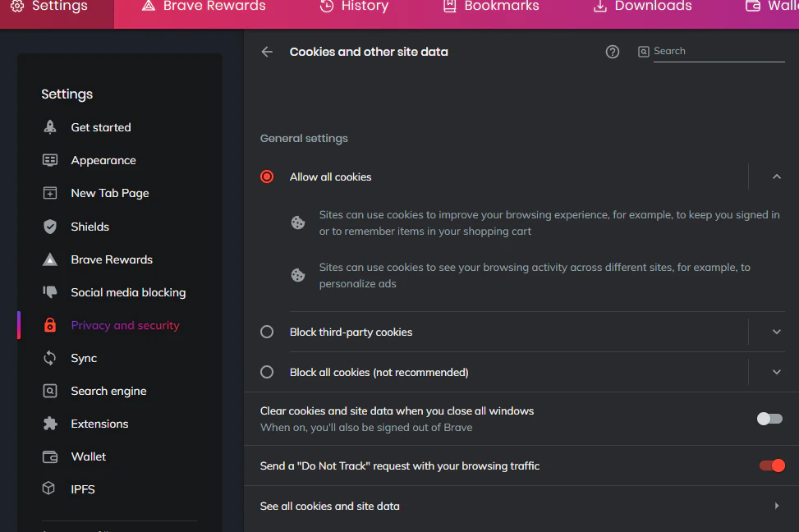Click the Shields checkmark shield icon
The image size is (799, 532).
pyautogui.click(x=50, y=227)
